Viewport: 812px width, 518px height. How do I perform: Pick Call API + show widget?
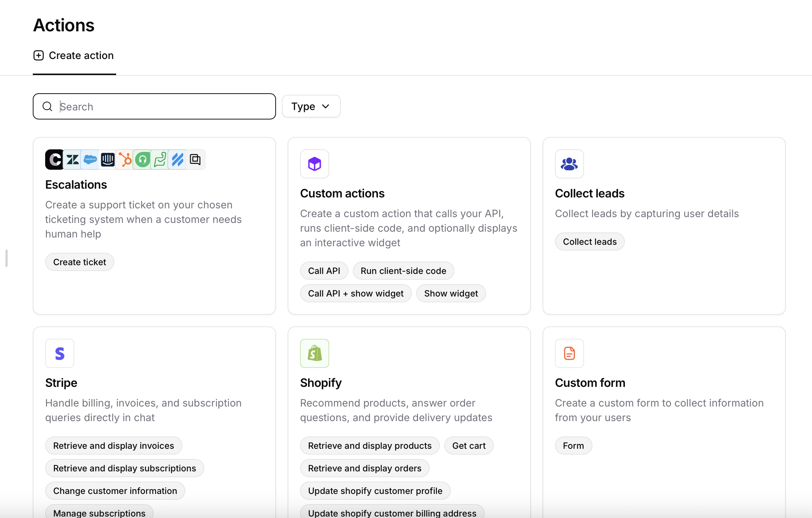[x=356, y=293]
